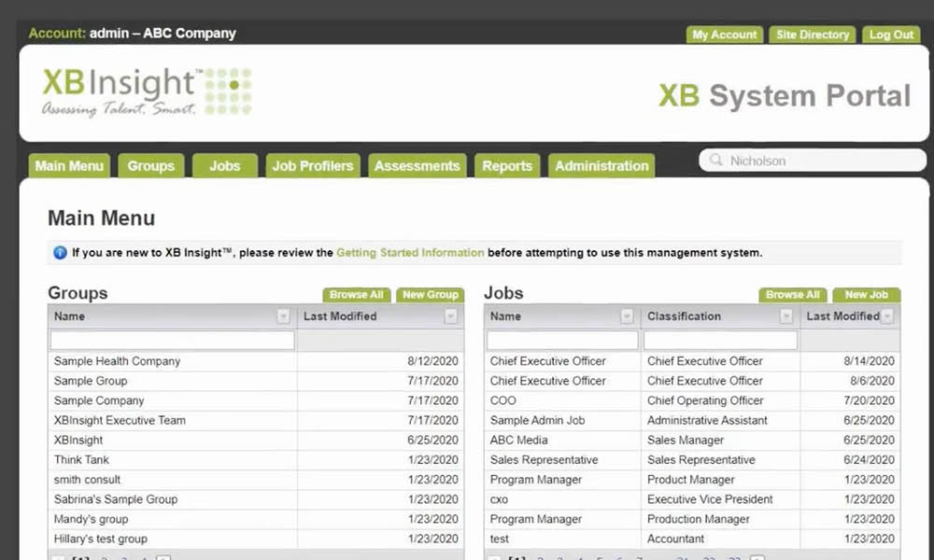This screenshot has height=560, width=934.
Task: Open Groups Name column filter dropdown
Action: [x=284, y=316]
